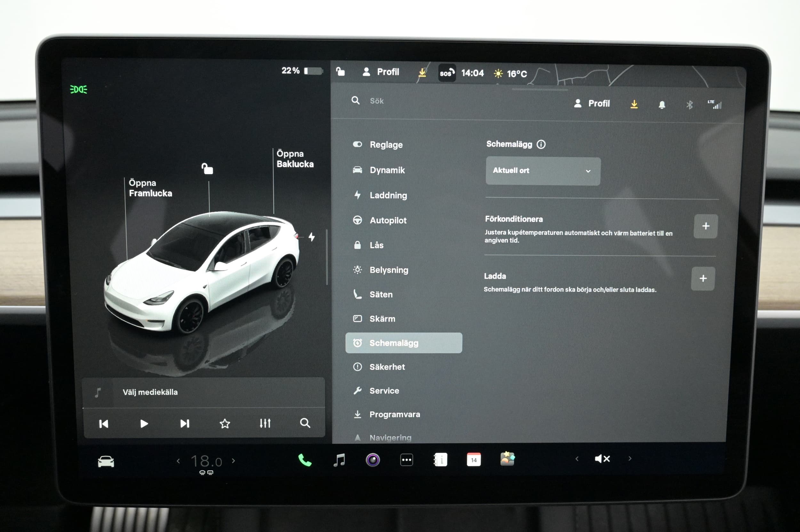Open the notifications bell icon

(x=661, y=105)
